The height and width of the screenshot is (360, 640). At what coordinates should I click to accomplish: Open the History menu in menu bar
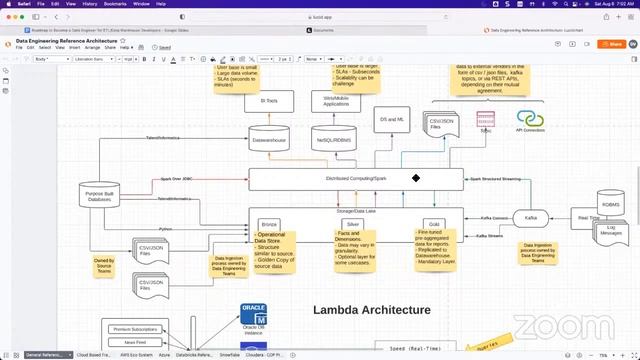[90, 4]
